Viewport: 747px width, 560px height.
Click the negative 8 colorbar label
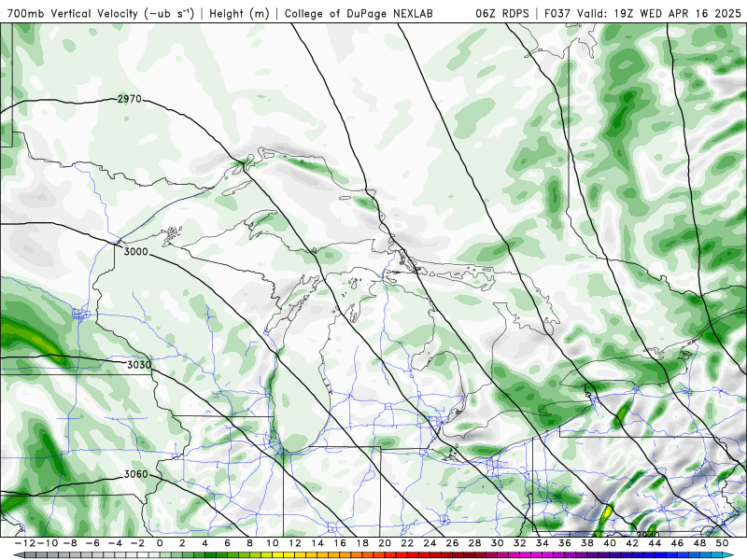pos(70,543)
